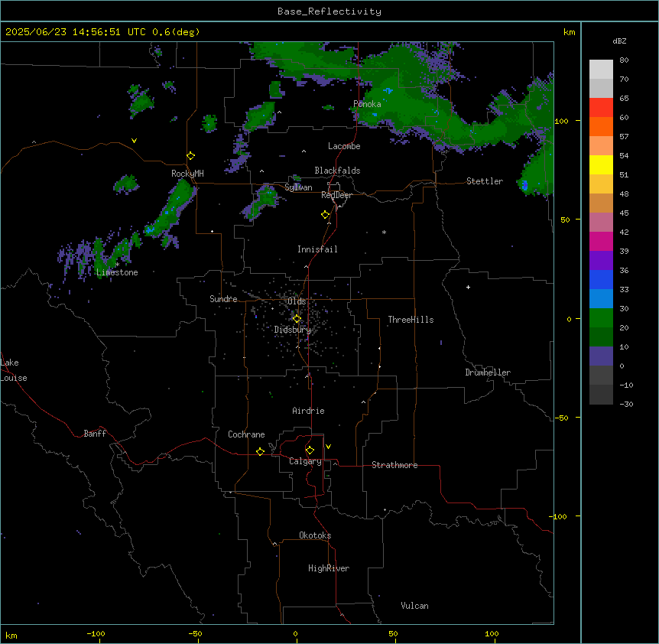This screenshot has height=644, width=659.
Task: Select the white-gray legend swatch below 80
Action: pyautogui.click(x=601, y=70)
